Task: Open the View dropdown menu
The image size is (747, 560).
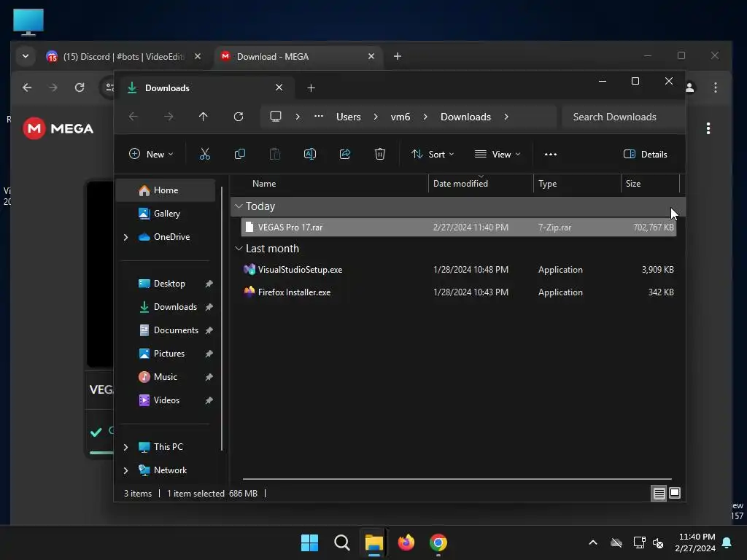Action: point(498,154)
